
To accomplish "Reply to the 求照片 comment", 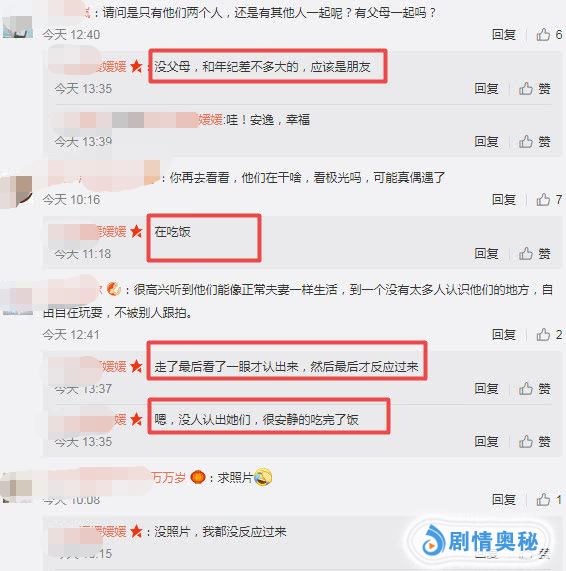I will [504, 500].
